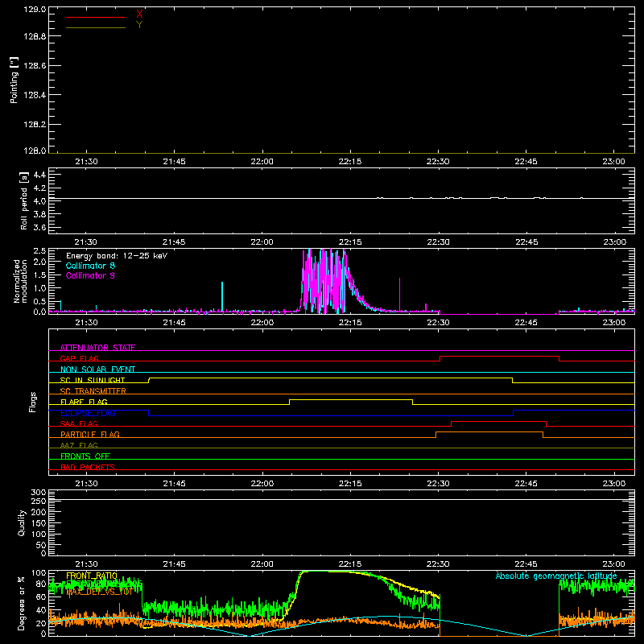Click the '128.4' value on Pointing axis

[x=35, y=95]
